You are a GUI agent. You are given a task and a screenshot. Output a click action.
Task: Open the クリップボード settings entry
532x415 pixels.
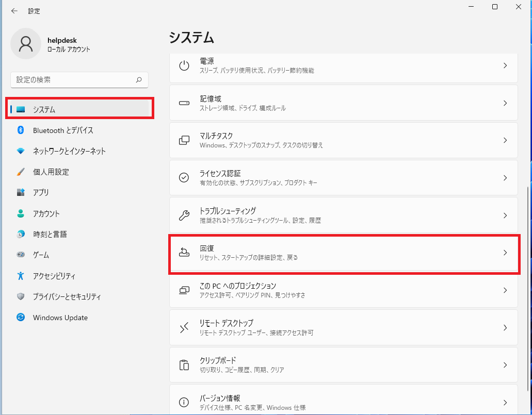[x=344, y=365]
